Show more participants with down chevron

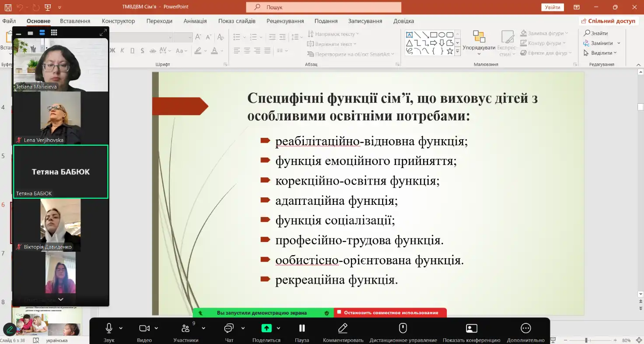[61, 299]
